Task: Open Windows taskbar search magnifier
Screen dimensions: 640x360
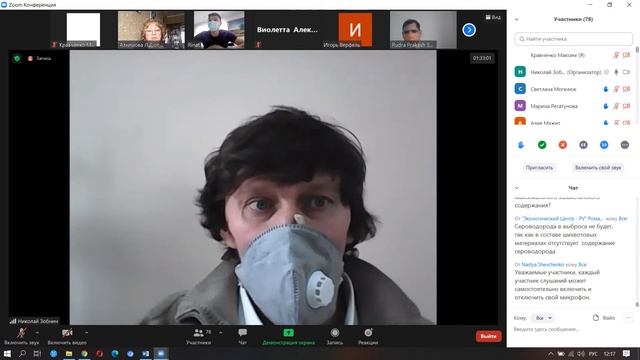Action: pos(22,353)
